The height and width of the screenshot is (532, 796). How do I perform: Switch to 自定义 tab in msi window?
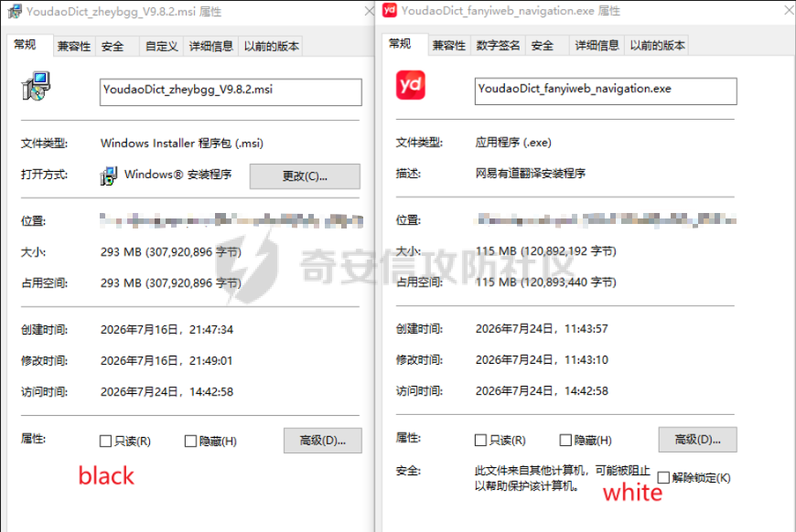click(x=161, y=46)
